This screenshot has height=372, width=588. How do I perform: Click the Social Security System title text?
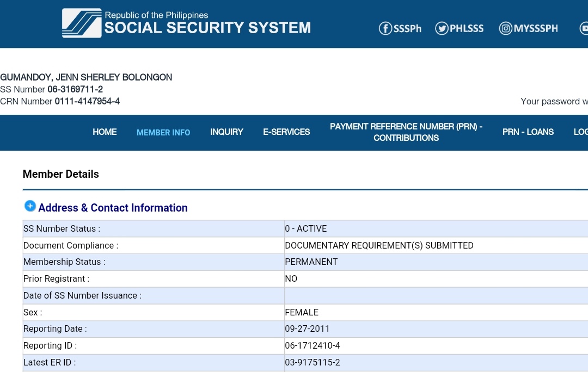207,28
